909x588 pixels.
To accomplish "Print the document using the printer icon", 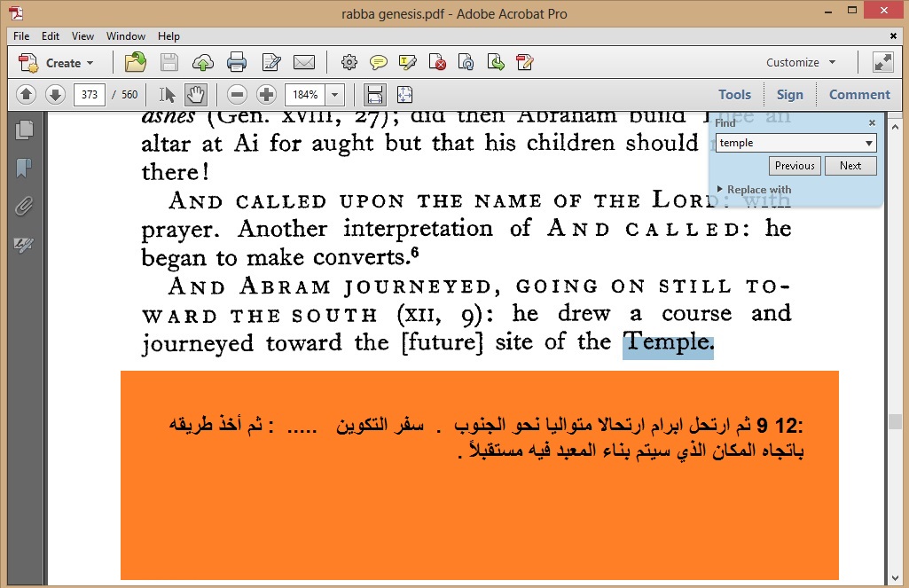I will tap(236, 62).
